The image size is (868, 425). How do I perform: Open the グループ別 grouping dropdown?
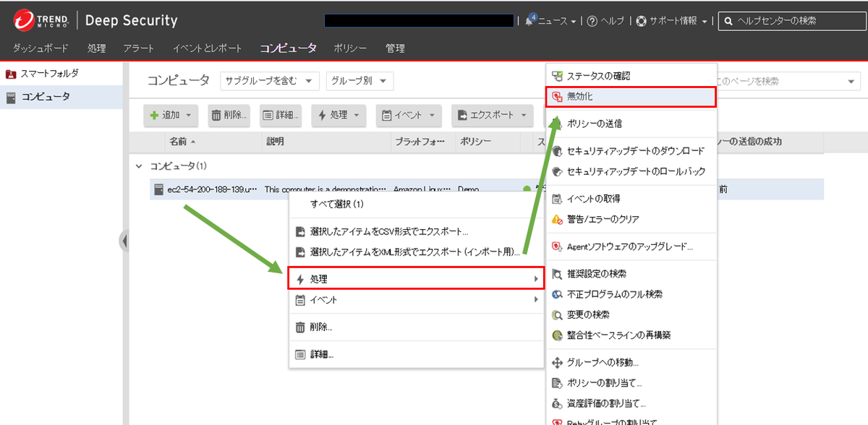point(359,81)
